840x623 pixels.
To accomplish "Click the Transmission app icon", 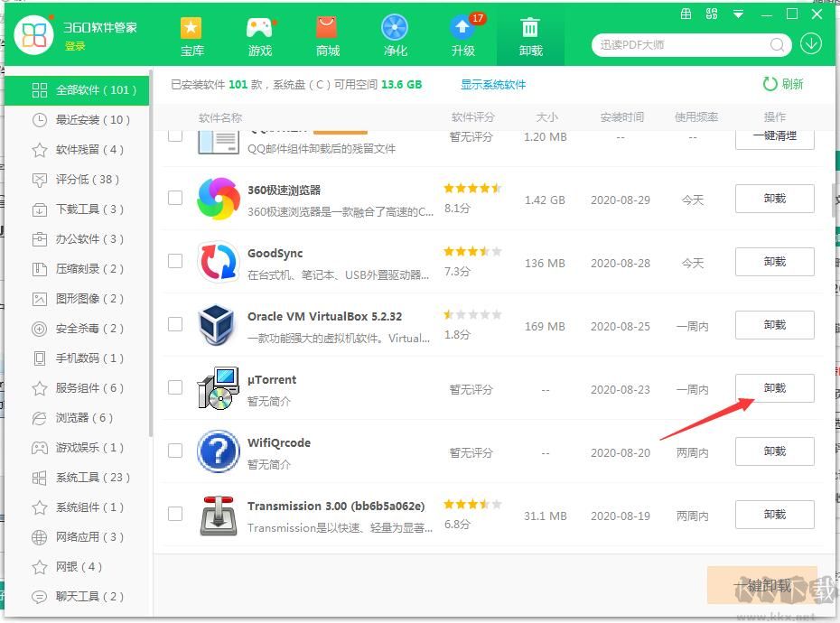I will (218, 516).
